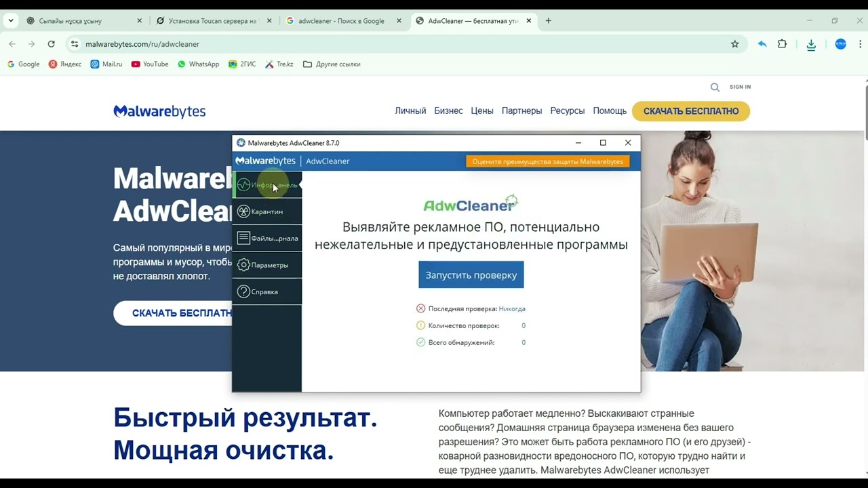Open the Помощь menu

coord(610,111)
